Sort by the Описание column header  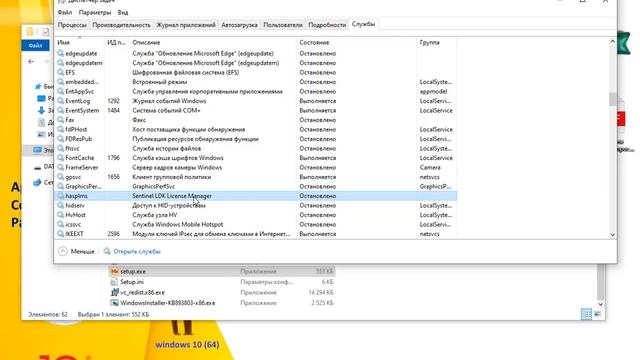tap(146, 42)
